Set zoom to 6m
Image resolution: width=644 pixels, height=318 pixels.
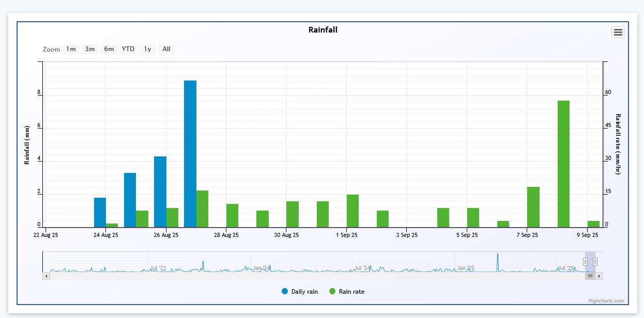pyautogui.click(x=109, y=49)
